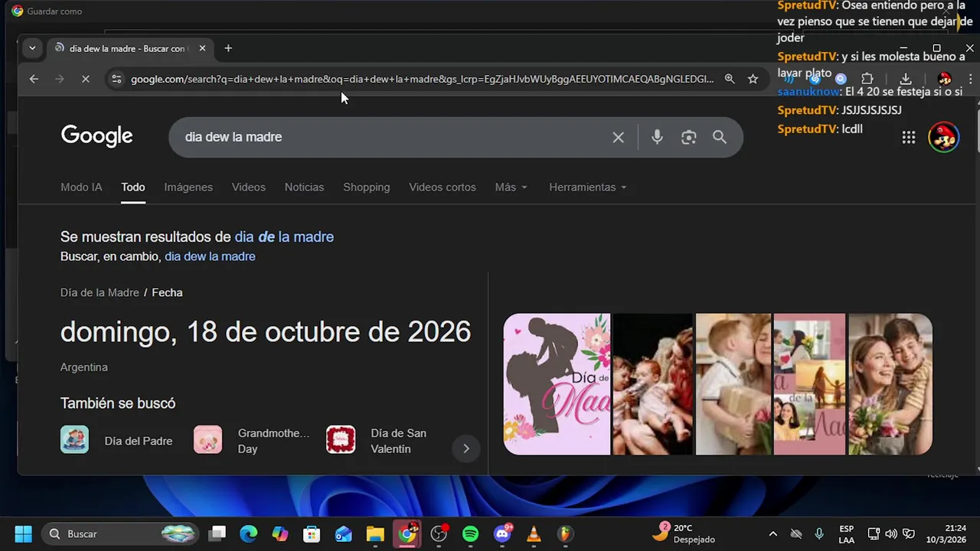
Task: Open the page zoom control in address bar
Action: 730,79
